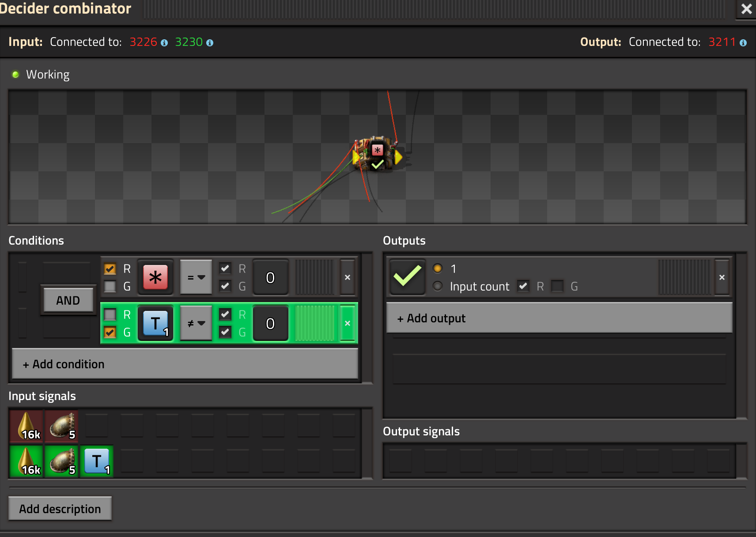This screenshot has height=537, width=756.
Task: Click green-network 16k spike input signal
Action: pyautogui.click(x=26, y=461)
